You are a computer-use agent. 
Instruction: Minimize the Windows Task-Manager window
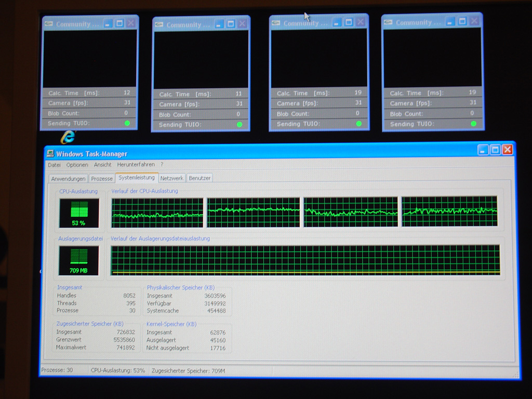click(x=483, y=150)
